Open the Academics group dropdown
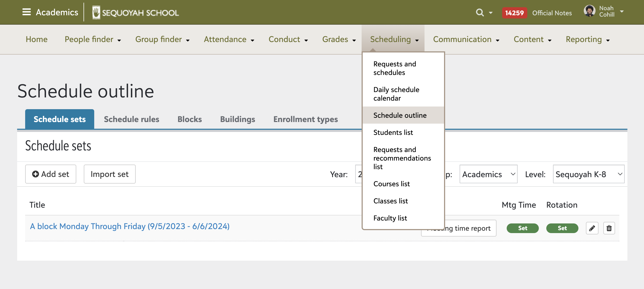This screenshot has width=644, height=289. (x=488, y=174)
